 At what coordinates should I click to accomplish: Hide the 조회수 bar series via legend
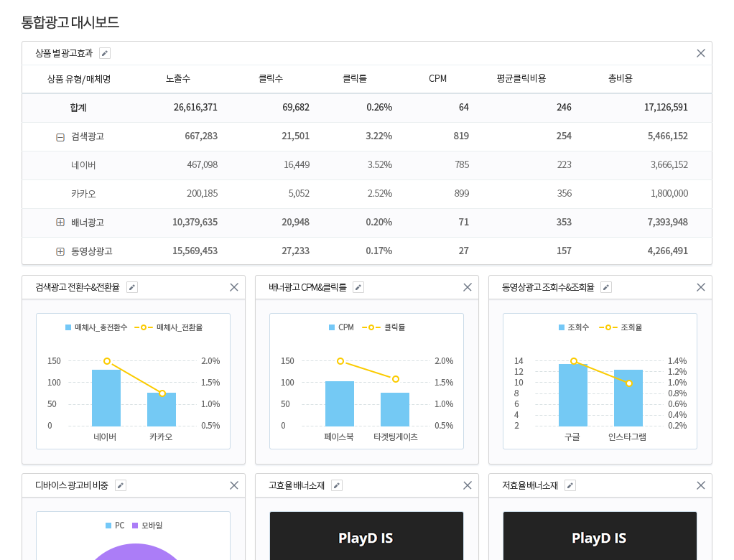click(574, 327)
